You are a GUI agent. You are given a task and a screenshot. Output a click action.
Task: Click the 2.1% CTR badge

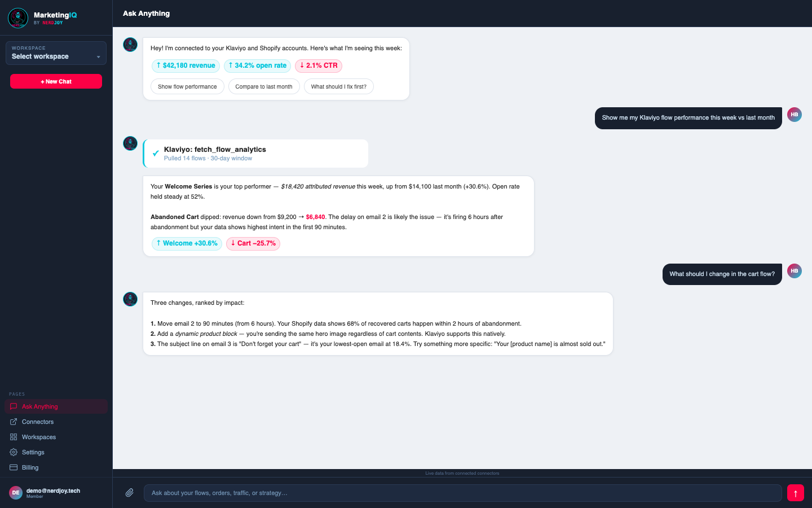[319, 65]
